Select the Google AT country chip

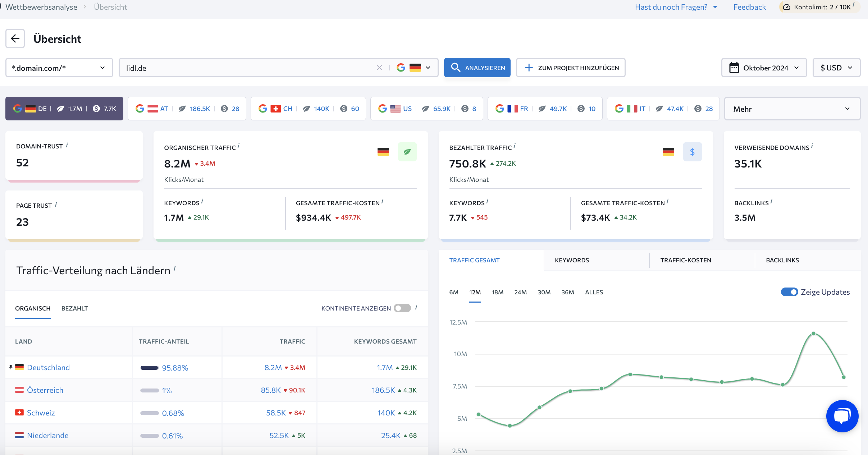(x=187, y=109)
